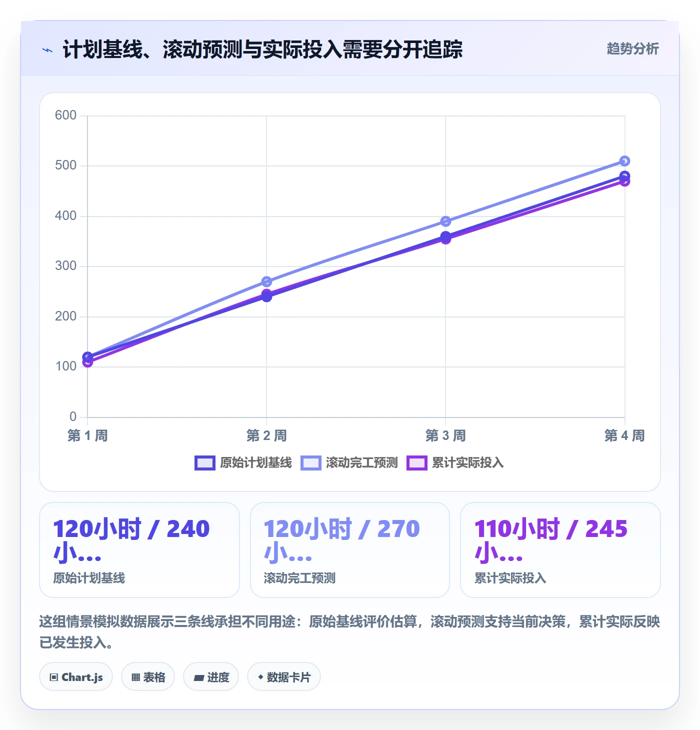Screen dimensions: 700x730
Task: Click the 计划基线、滚动预测 title heading
Action: click(262, 49)
